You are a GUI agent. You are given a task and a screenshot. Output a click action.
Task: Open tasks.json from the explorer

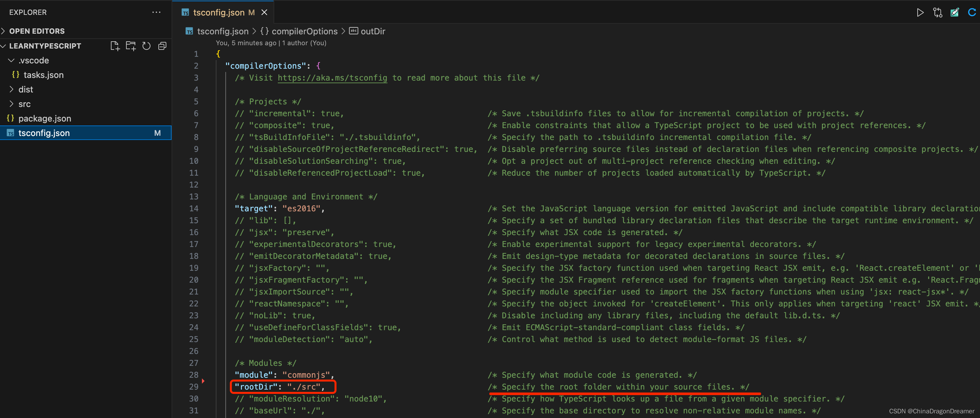pyautogui.click(x=43, y=75)
